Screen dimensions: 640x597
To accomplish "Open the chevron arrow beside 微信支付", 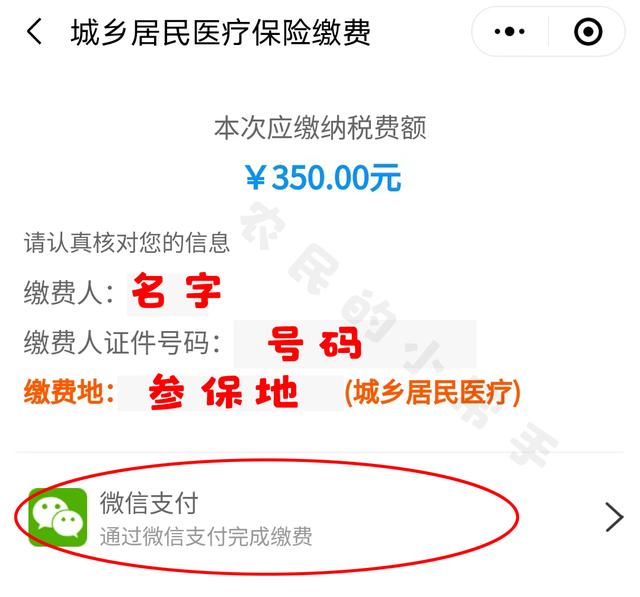I will [614, 517].
